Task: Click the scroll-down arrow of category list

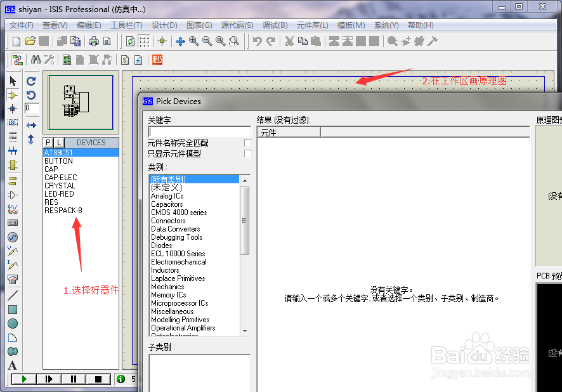Action: (245, 330)
